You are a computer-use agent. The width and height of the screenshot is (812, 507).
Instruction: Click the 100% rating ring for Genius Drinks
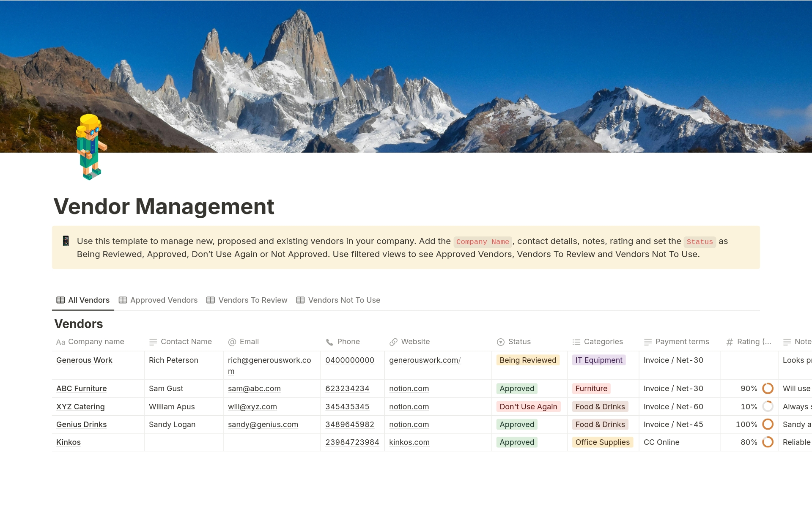click(768, 424)
